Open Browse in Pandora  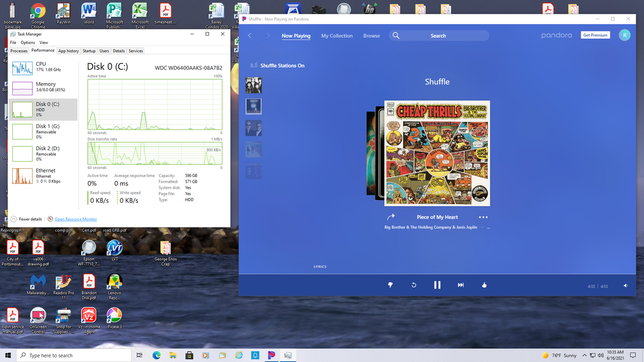pyautogui.click(x=371, y=35)
